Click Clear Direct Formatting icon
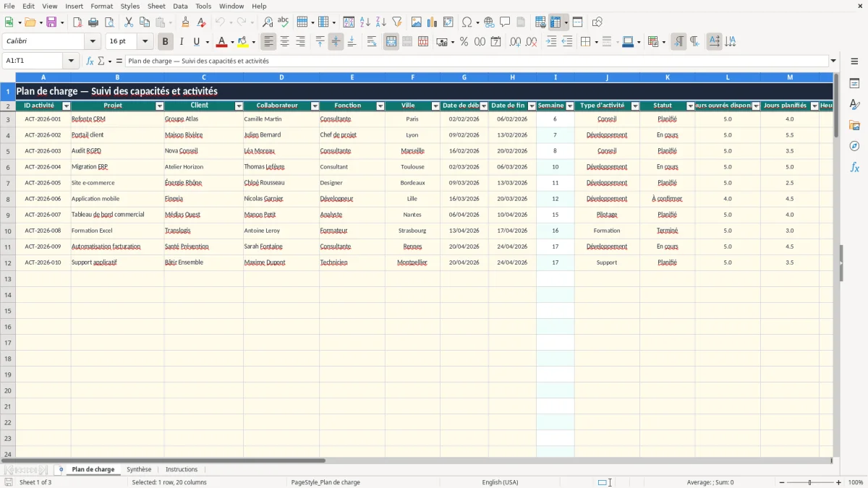Image resolution: width=868 pixels, height=488 pixels. pos(201,22)
